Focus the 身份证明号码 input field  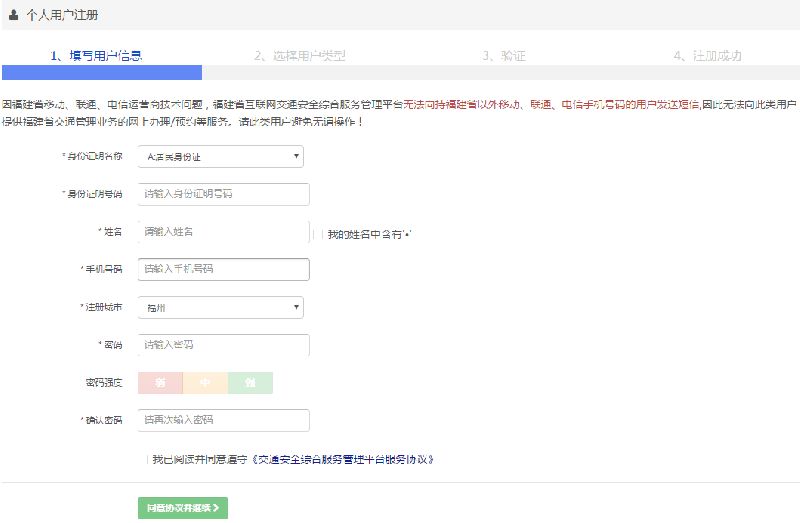pyautogui.click(x=223, y=194)
